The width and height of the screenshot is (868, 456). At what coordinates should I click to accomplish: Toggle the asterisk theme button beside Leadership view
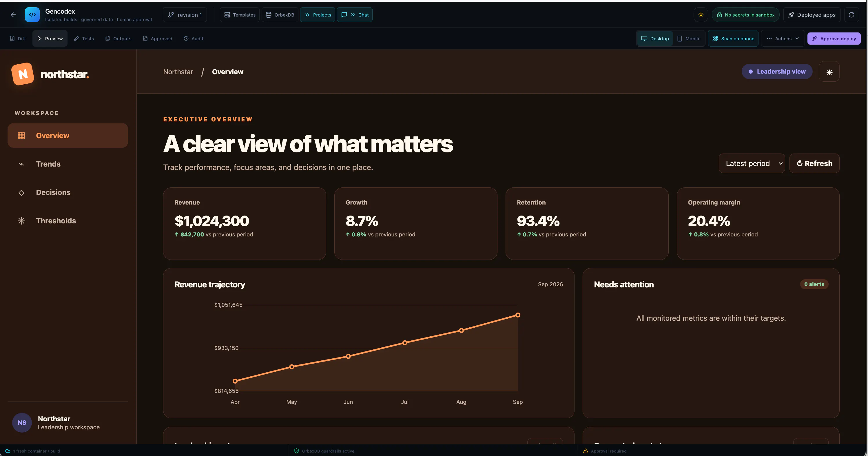click(829, 72)
